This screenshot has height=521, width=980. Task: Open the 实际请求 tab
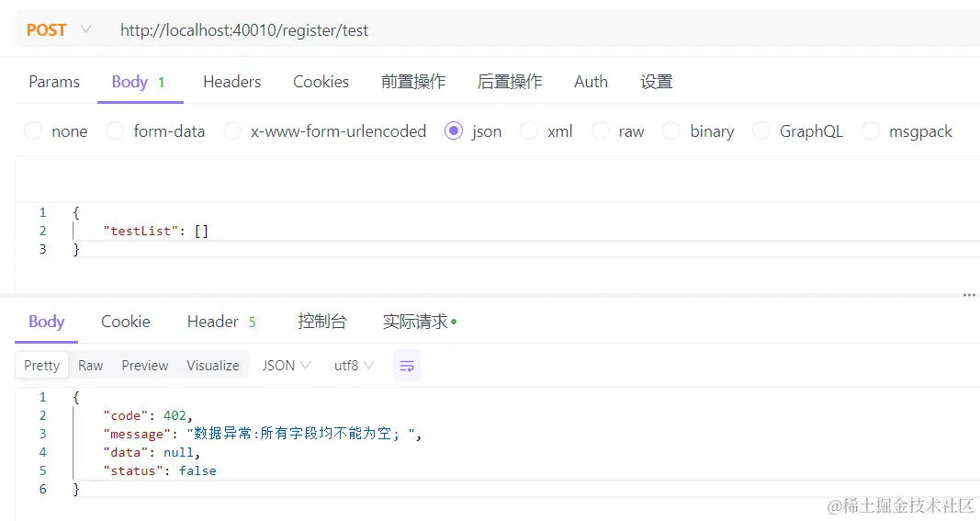click(x=420, y=322)
